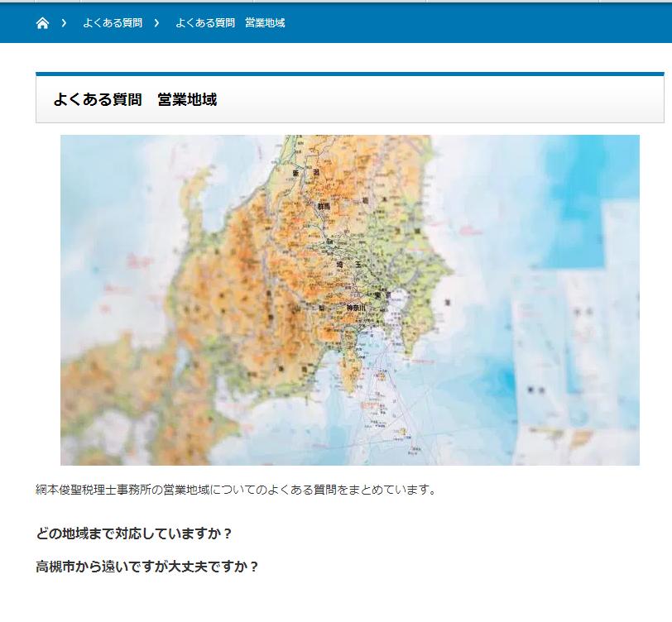Click the 新潟 label on the map

[303, 174]
